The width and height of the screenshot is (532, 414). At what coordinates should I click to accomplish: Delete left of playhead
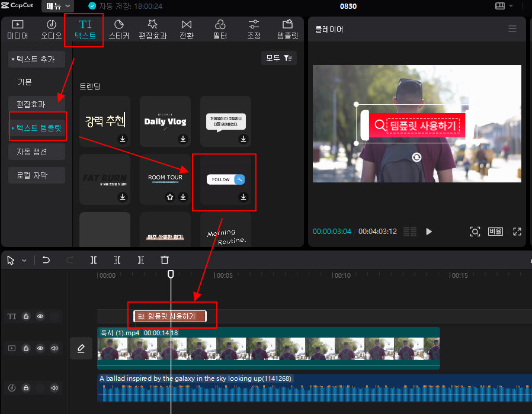(117, 260)
